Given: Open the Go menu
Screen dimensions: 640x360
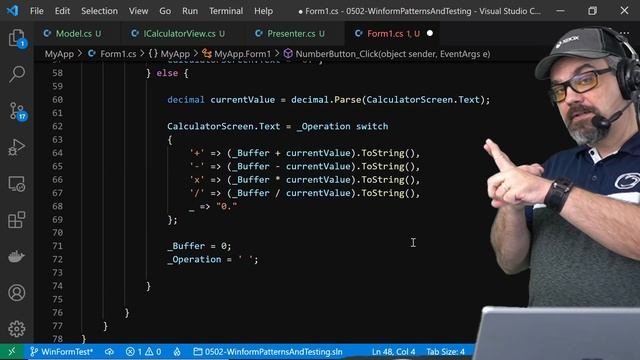Looking at the screenshot, I should coord(165,11).
